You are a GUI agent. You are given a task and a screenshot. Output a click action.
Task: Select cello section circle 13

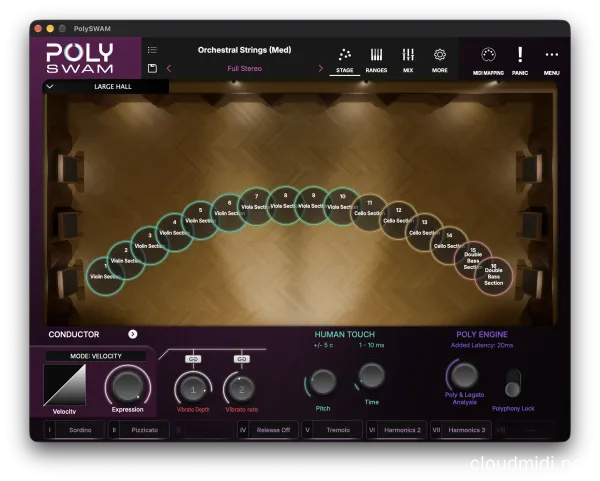pos(424,232)
